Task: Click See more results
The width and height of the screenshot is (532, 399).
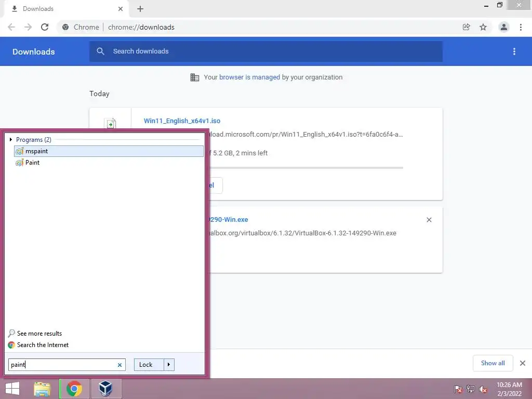Action: (35, 334)
